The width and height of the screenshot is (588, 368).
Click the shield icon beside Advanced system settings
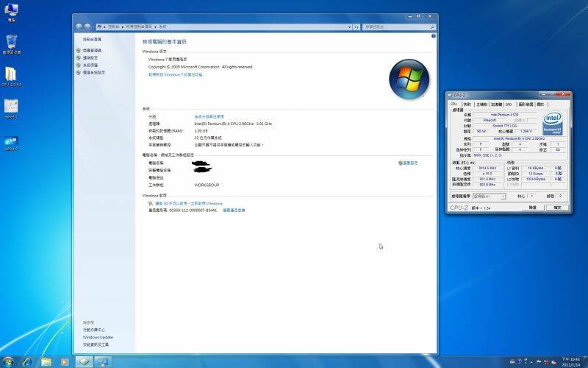79,72
